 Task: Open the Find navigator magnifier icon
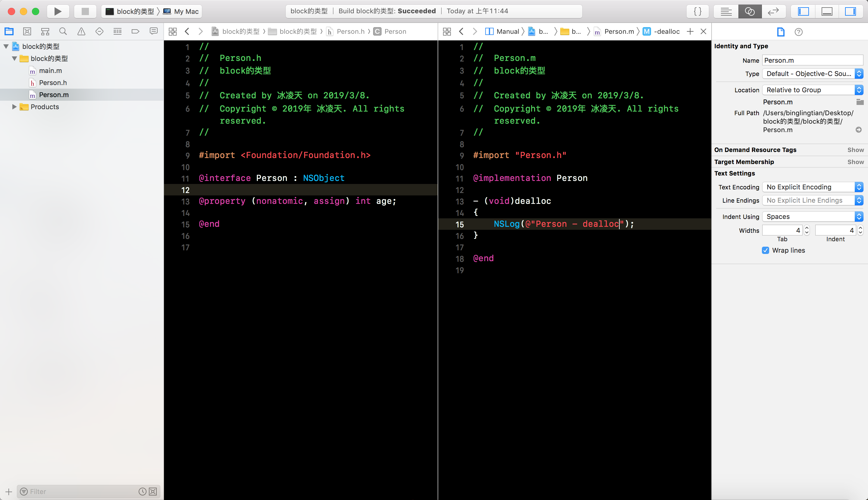(x=63, y=32)
